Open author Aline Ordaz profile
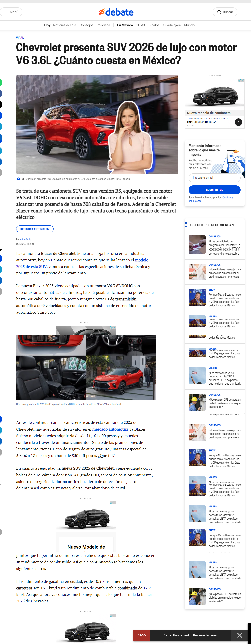Image resolution: width=251 pixels, height=644 pixels. pos(26,240)
